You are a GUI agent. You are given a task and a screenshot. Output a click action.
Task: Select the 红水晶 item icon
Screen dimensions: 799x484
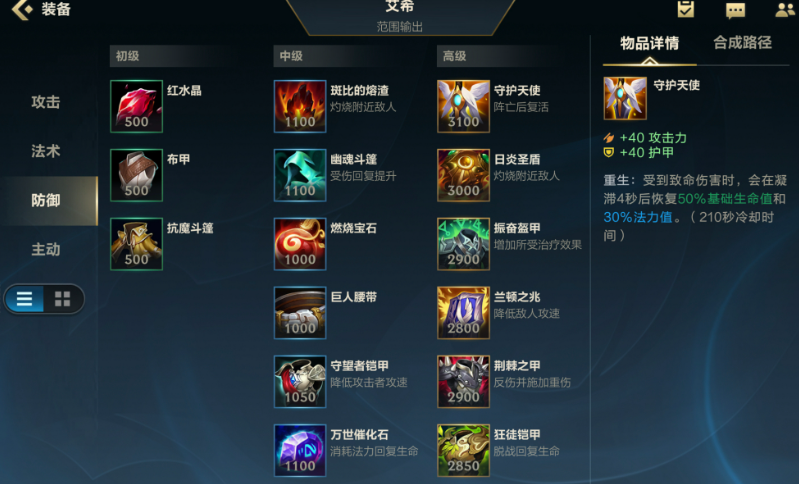point(137,106)
